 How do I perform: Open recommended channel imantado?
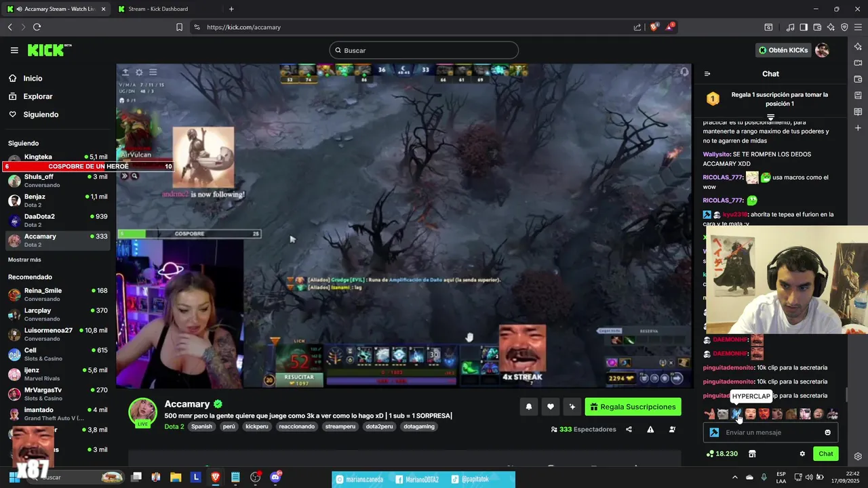point(58,413)
